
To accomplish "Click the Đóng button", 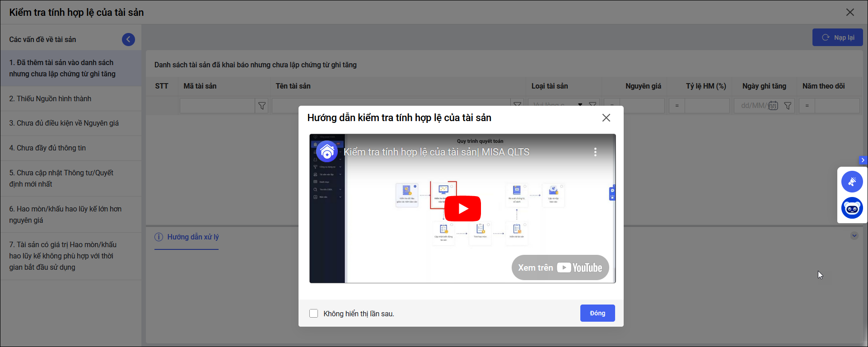I will tap(597, 313).
